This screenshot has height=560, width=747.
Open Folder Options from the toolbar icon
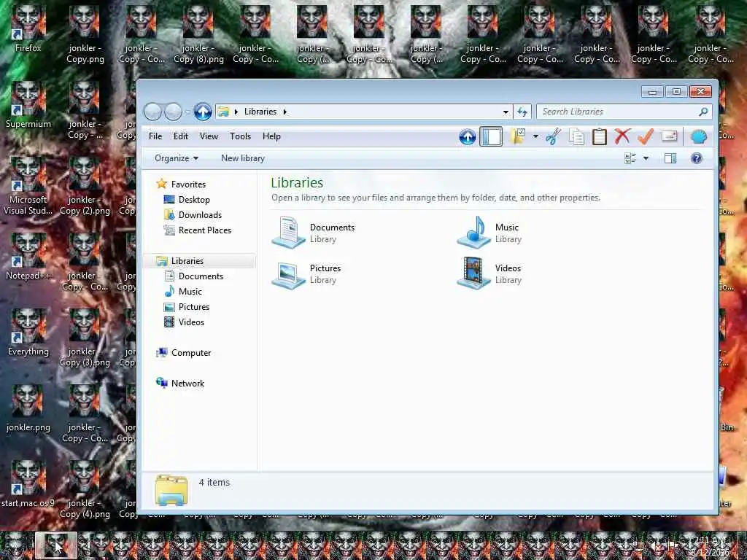517,136
